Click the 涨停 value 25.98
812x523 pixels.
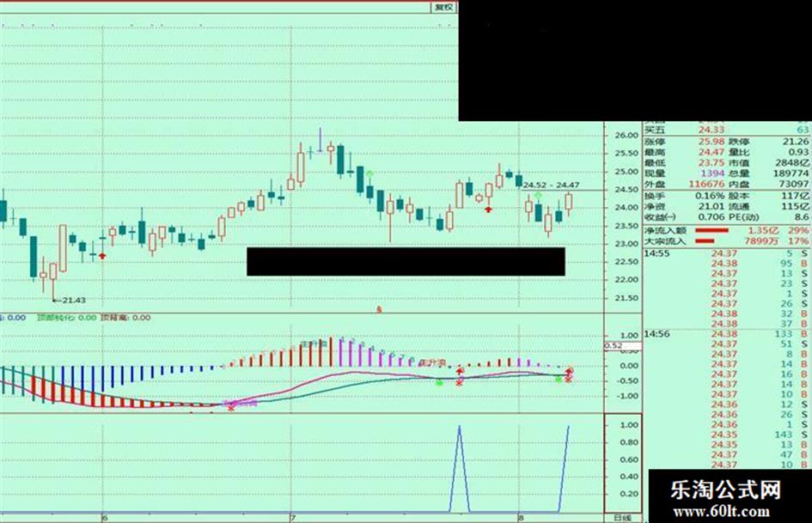(711, 142)
